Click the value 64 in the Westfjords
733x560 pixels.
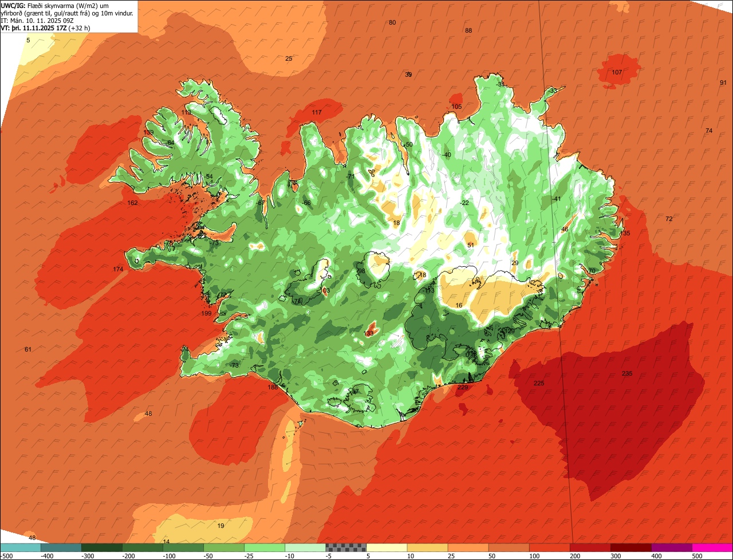[x=171, y=143]
